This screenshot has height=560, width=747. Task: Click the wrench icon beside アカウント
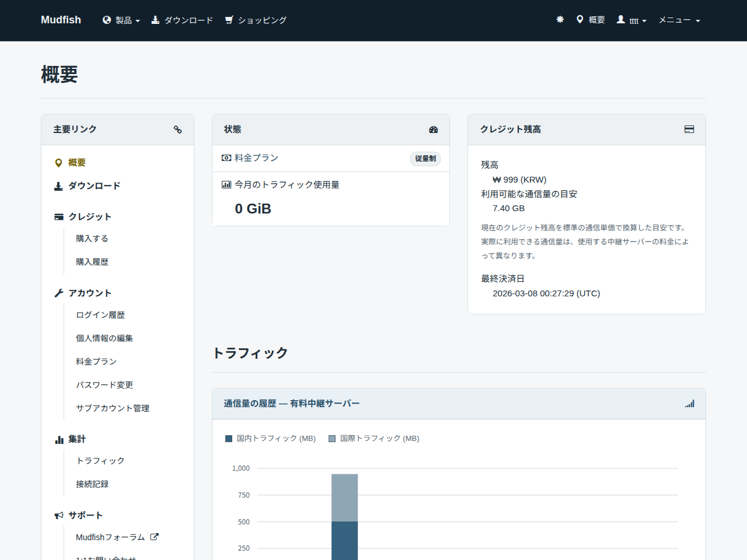[59, 293]
